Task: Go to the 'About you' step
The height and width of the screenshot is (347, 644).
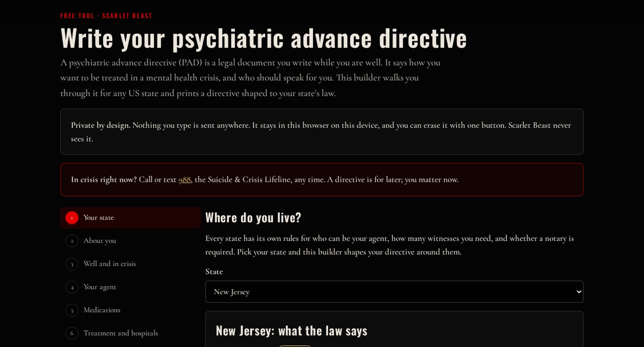Action: coord(131,241)
